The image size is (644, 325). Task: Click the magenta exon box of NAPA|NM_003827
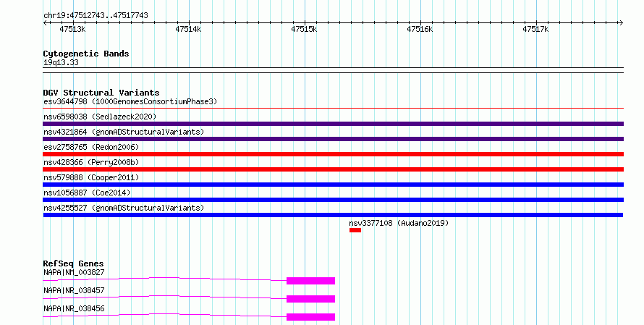coord(310,281)
